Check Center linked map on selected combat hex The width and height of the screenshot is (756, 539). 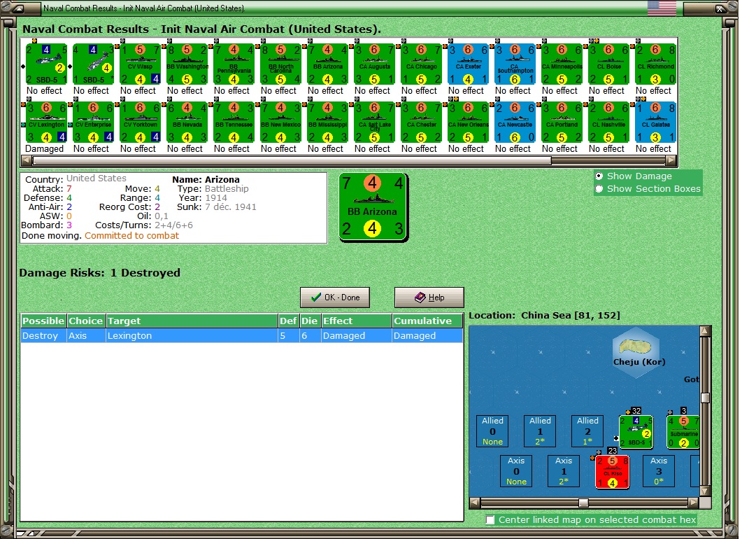click(490, 519)
